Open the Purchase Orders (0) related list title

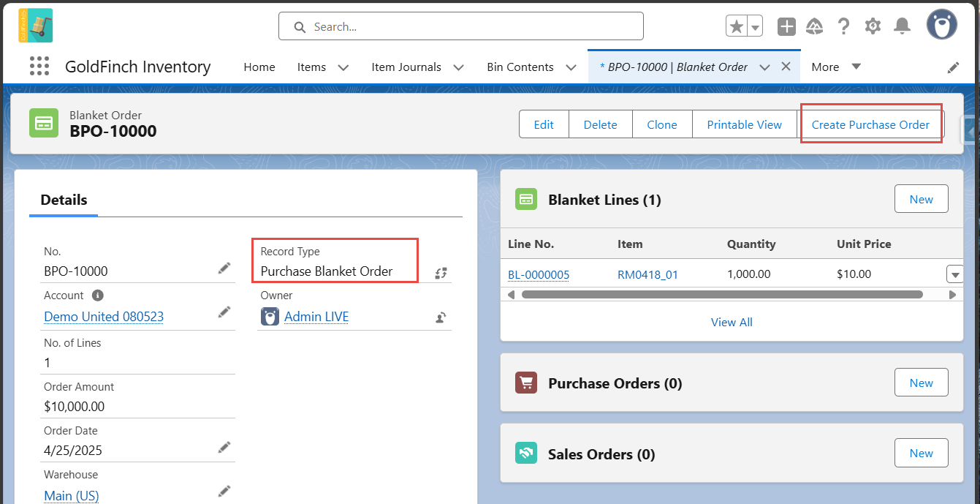tap(615, 383)
